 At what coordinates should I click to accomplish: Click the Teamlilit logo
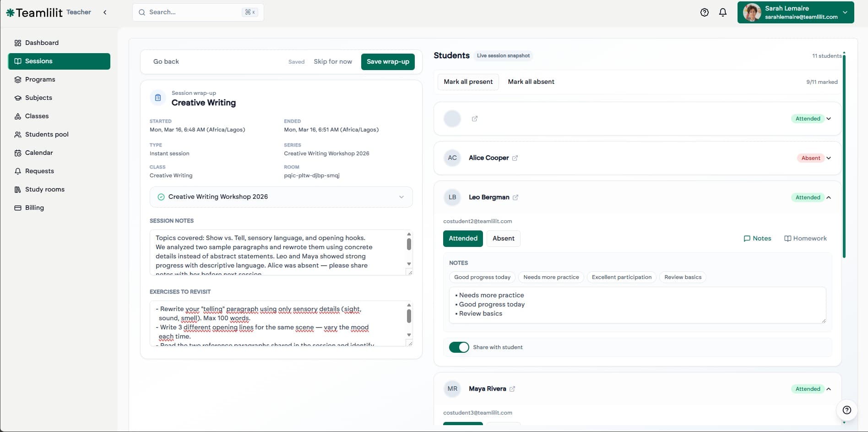34,12
